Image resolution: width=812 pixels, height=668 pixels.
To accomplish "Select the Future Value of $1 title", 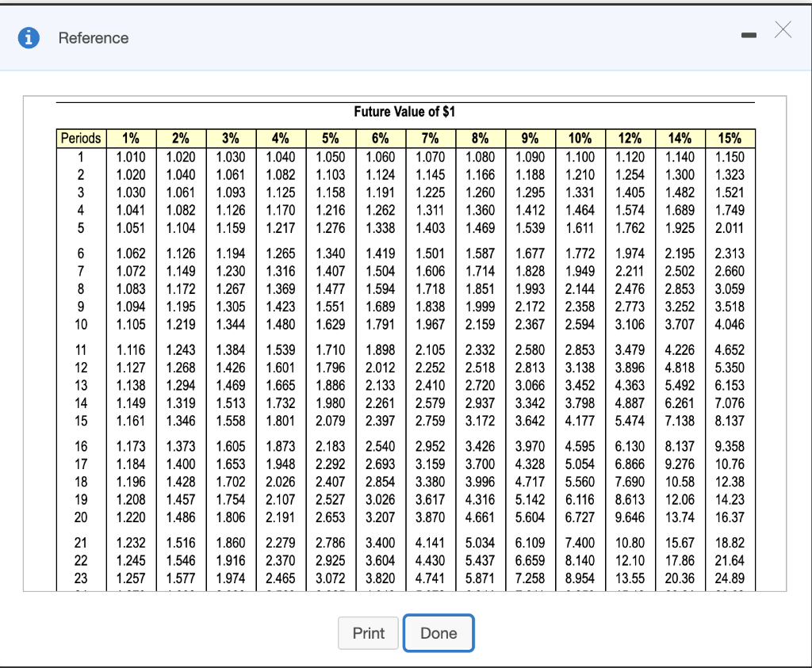I will pyautogui.click(x=405, y=112).
